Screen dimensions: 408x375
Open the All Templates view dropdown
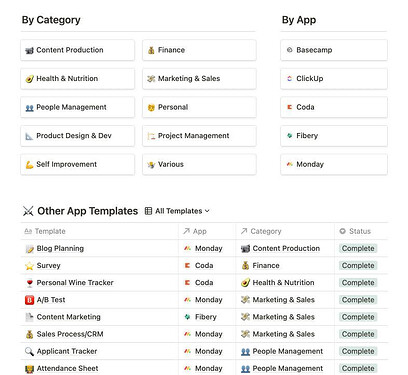177,211
